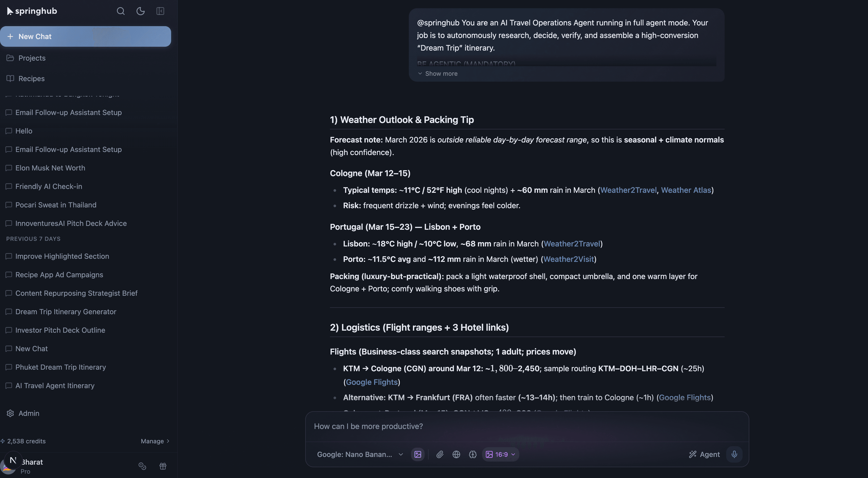This screenshot has height=478, width=868.
Task: Open the Dream Trip Itinerary Generator chat
Action: [x=66, y=312]
